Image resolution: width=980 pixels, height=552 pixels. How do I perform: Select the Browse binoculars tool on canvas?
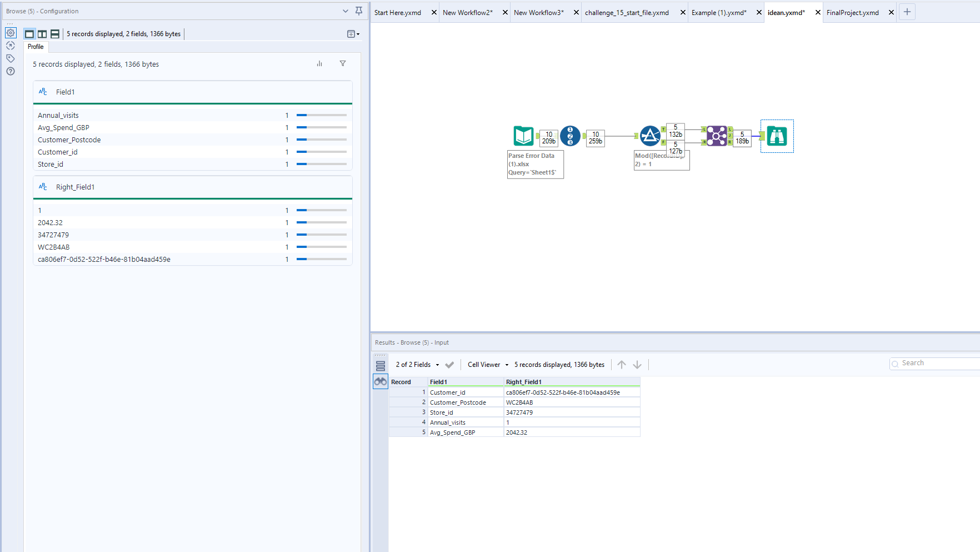click(777, 136)
